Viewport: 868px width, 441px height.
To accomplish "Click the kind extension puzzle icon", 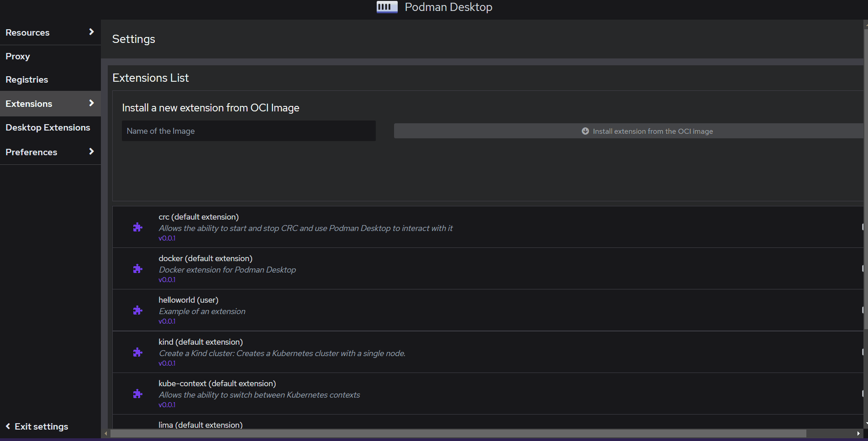I will [x=137, y=352].
